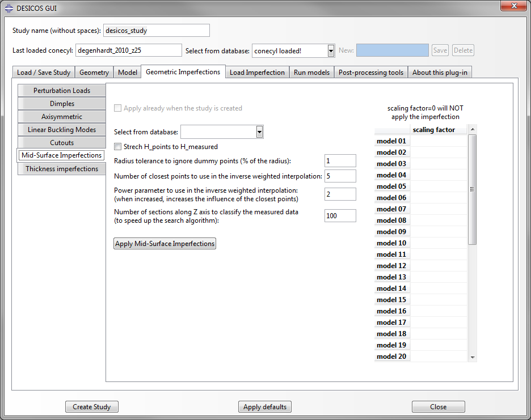Viewport: 531px width, 420px height.
Task: Switch to the Run models tab
Action: click(x=311, y=73)
